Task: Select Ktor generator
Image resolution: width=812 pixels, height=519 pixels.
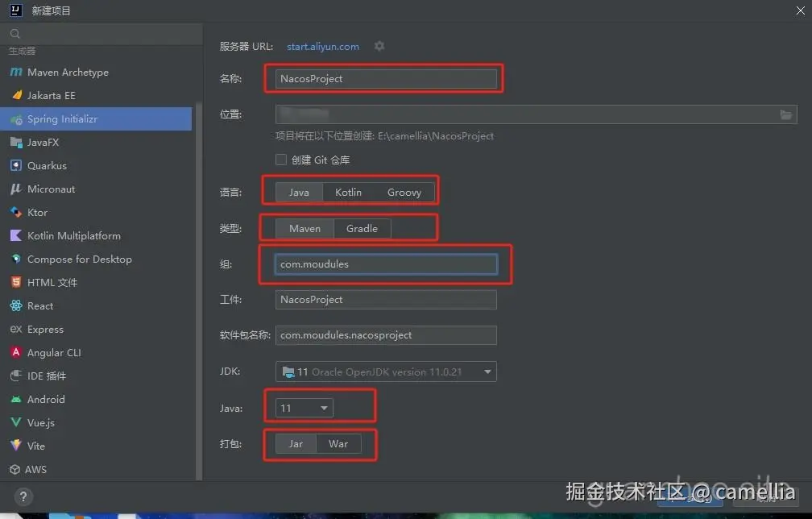Action: (x=97, y=213)
